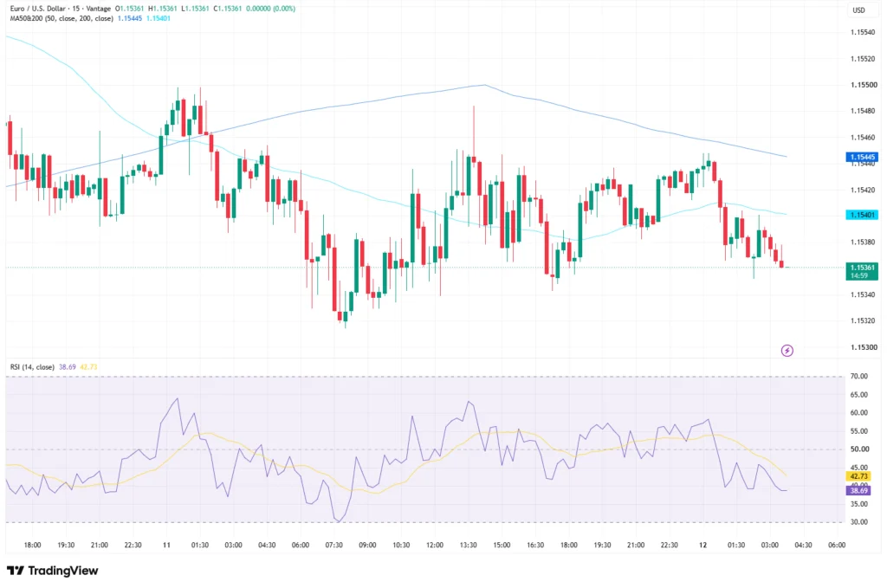This screenshot has height=588, width=887.
Task: Click the 09:00 time axis label
Action: pyautogui.click(x=367, y=545)
